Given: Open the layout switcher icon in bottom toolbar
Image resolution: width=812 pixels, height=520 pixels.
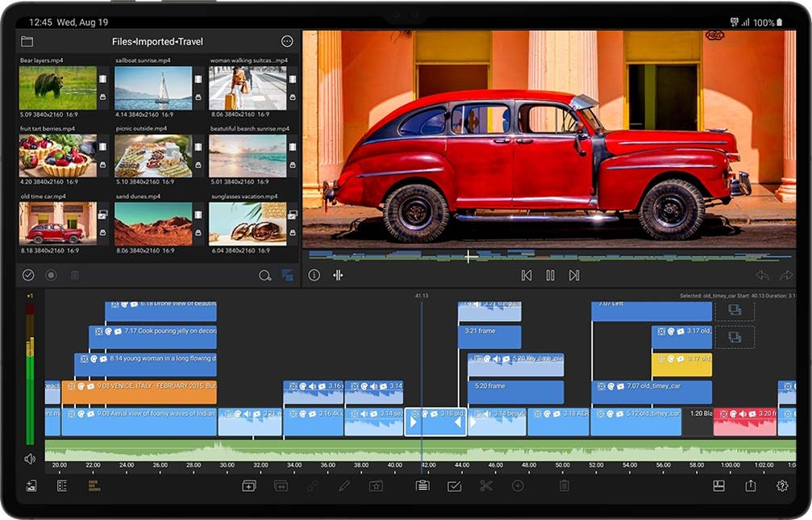Looking at the screenshot, I should click(x=719, y=486).
